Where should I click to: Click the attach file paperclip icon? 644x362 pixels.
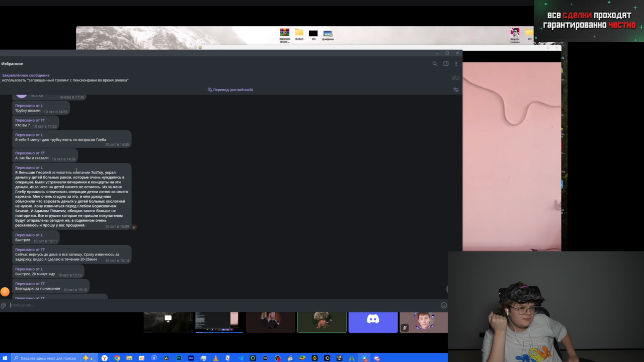tap(3, 305)
